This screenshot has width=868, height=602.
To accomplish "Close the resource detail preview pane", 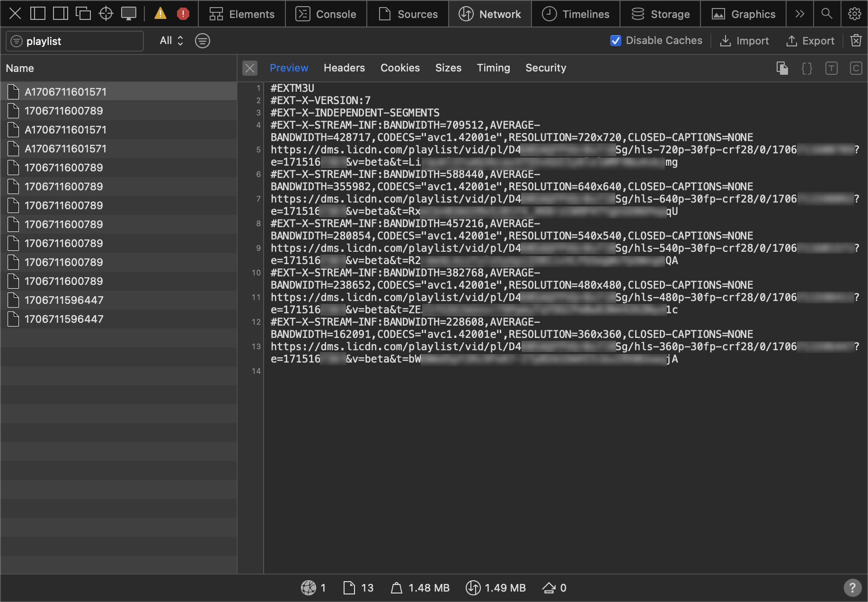I will click(x=250, y=68).
